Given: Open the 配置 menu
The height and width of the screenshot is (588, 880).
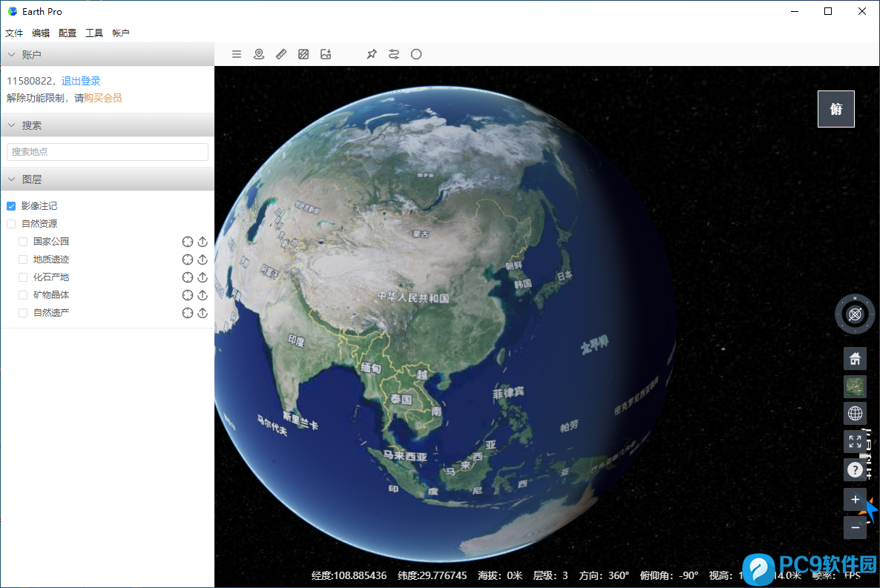Looking at the screenshot, I should tap(68, 33).
